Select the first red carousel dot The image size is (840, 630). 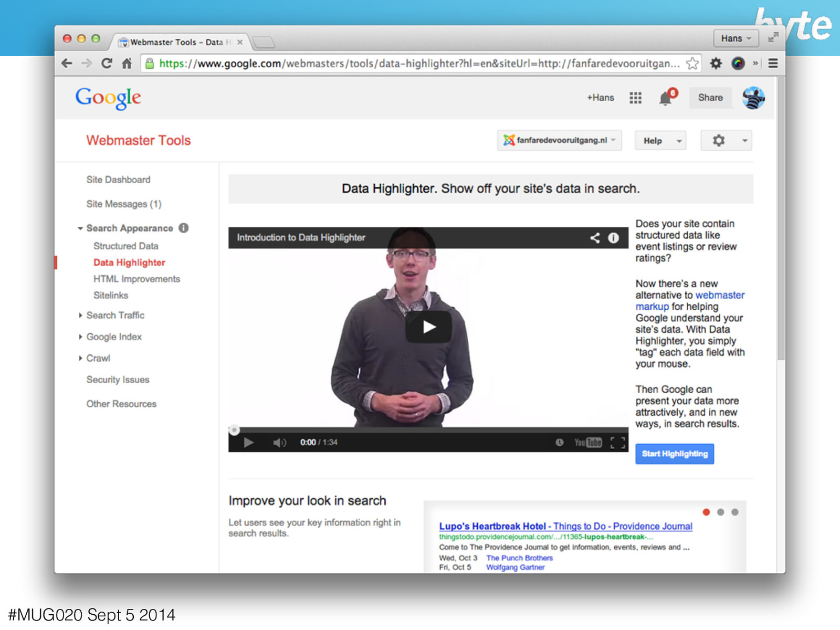coord(706,512)
